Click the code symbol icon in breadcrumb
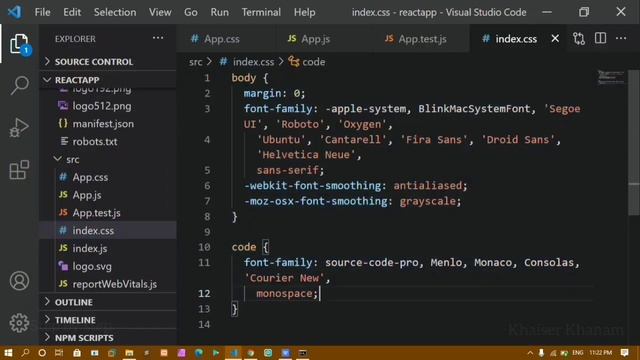This screenshot has width=640, height=360. coord(294,62)
